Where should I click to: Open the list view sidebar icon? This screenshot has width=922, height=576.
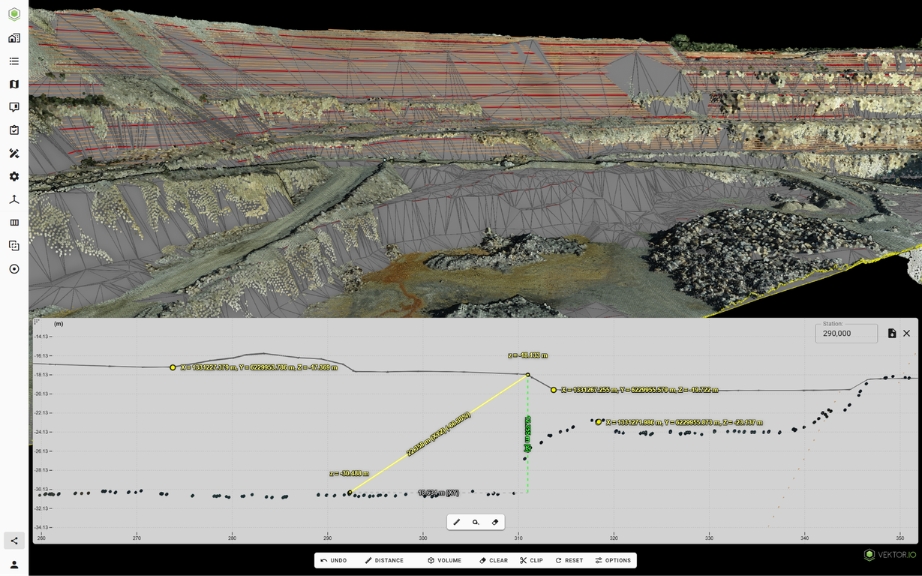click(14, 61)
